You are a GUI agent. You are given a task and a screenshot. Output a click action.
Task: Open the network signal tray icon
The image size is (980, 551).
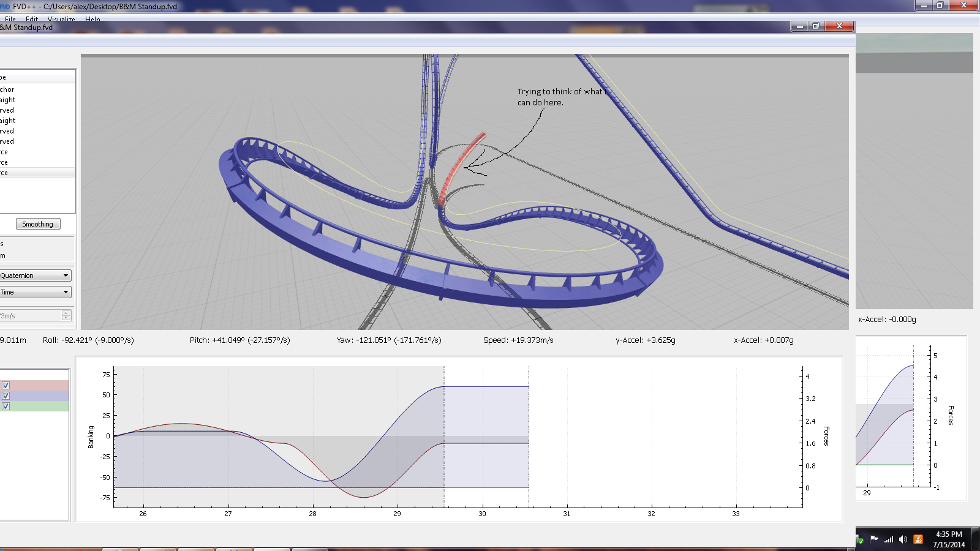pos(889,539)
